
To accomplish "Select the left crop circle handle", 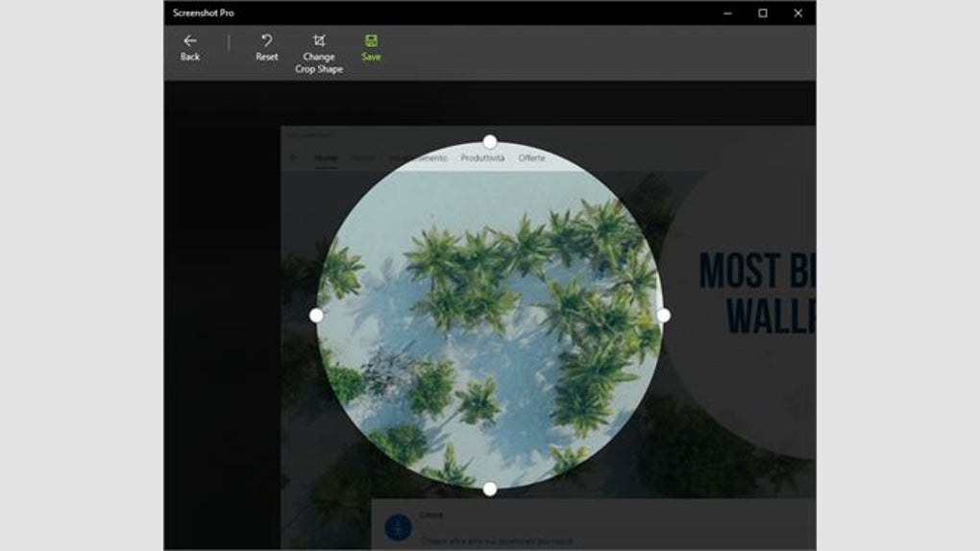I will [316, 316].
